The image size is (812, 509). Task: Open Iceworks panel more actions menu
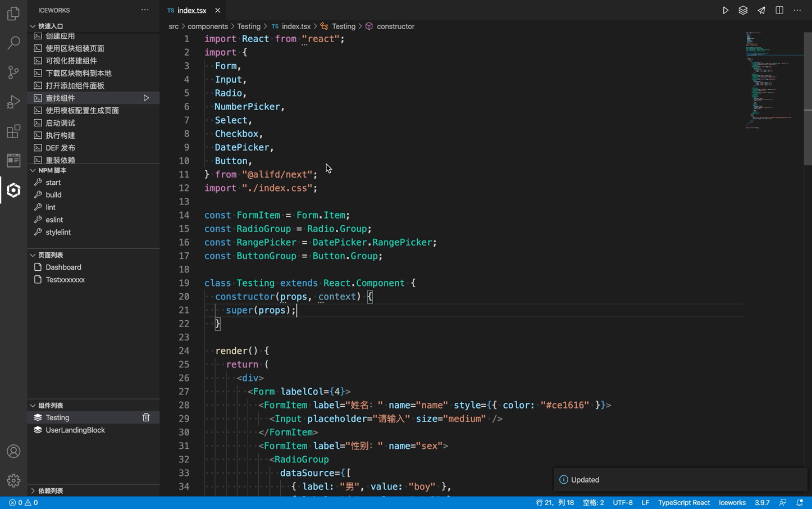[145, 10]
